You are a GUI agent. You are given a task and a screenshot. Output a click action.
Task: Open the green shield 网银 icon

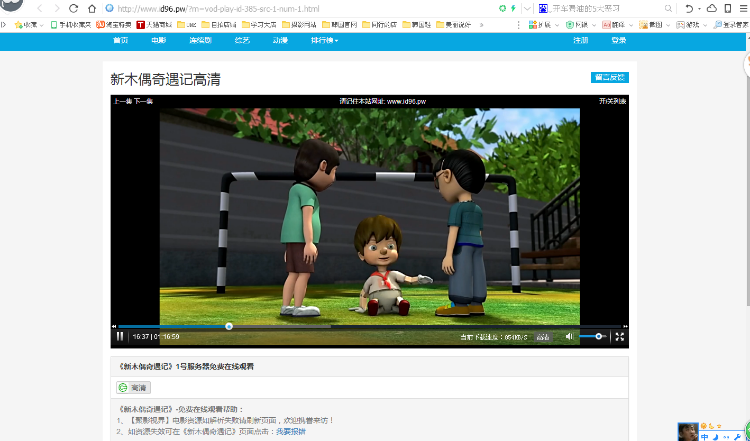pyautogui.click(x=570, y=25)
